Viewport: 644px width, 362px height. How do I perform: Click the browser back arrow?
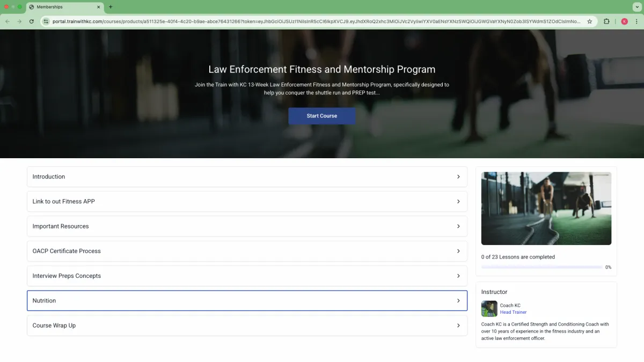click(8, 21)
